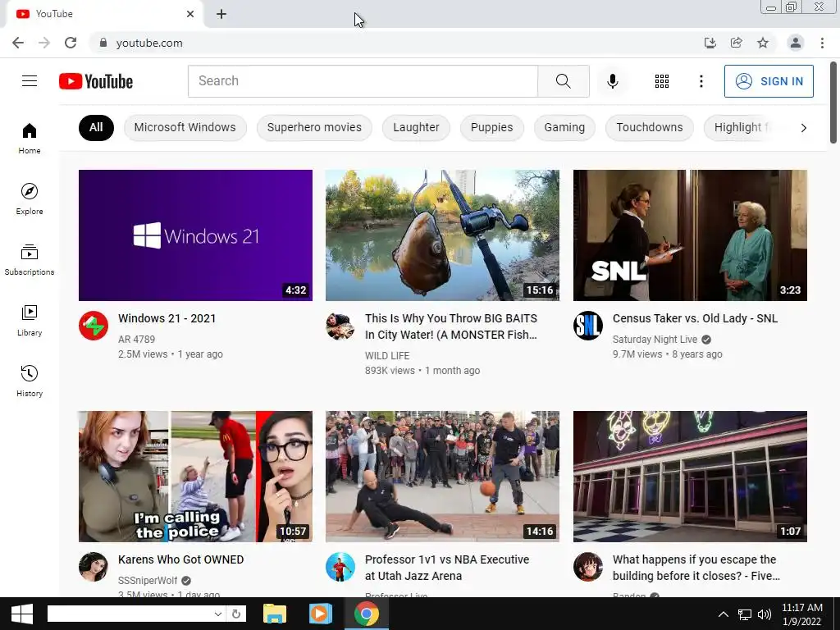Click the SIGN IN button

(769, 81)
